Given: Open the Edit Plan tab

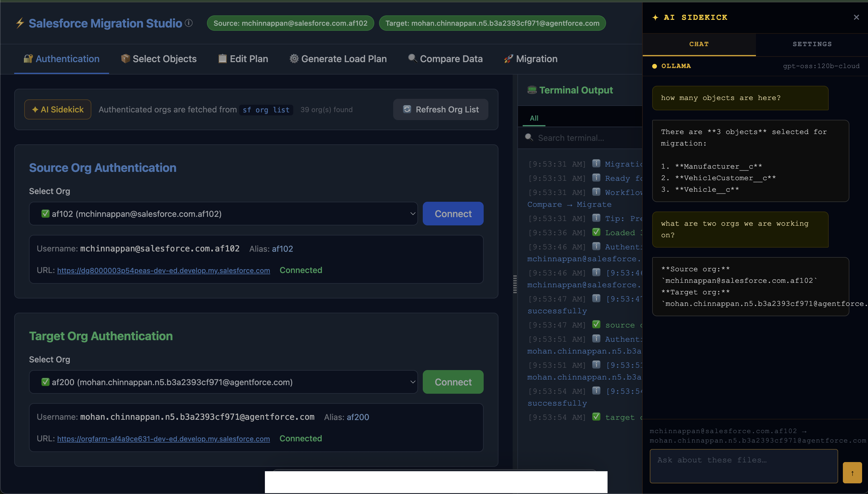Looking at the screenshot, I should pyautogui.click(x=243, y=59).
